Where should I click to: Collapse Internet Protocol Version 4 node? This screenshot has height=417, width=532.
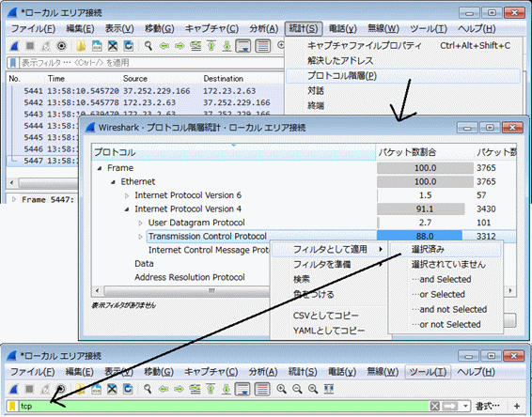click(x=127, y=209)
